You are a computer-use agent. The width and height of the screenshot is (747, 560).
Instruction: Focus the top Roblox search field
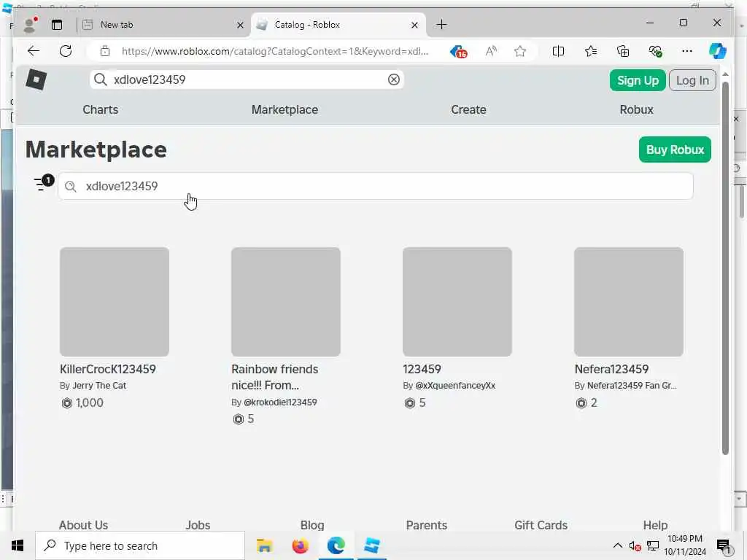click(247, 79)
